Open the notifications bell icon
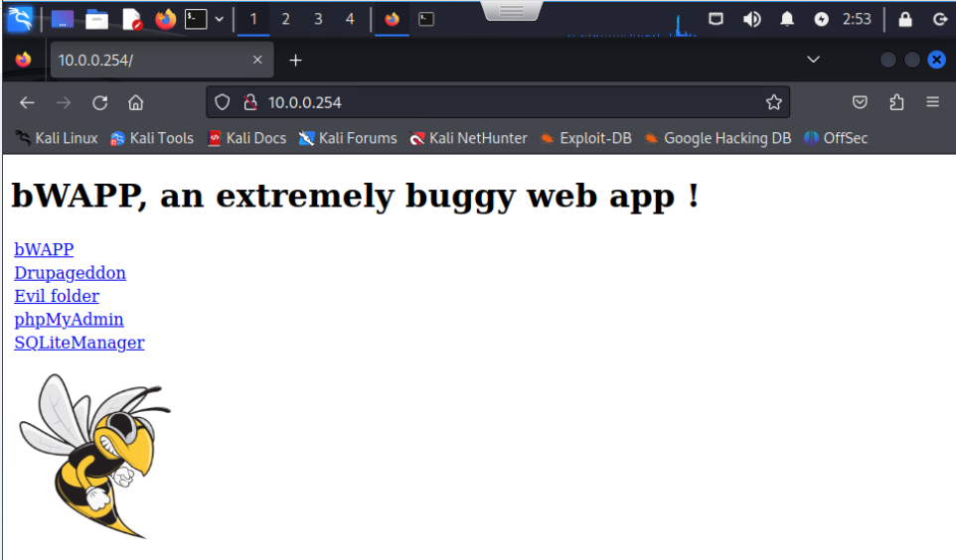 point(787,20)
